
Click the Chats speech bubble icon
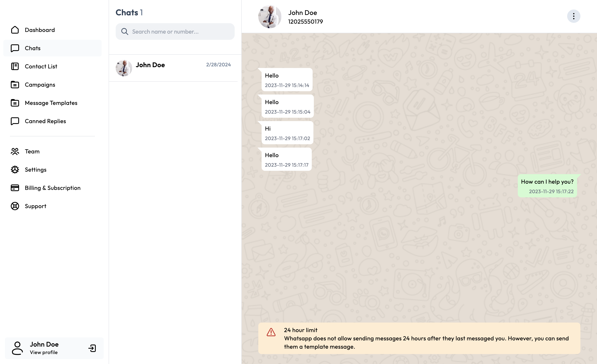(x=15, y=48)
